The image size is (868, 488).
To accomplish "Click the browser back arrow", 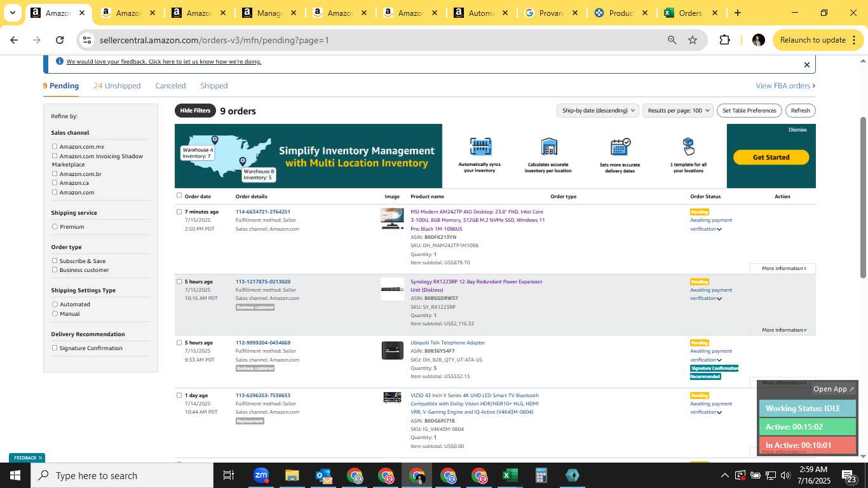I will pyautogui.click(x=14, y=40).
